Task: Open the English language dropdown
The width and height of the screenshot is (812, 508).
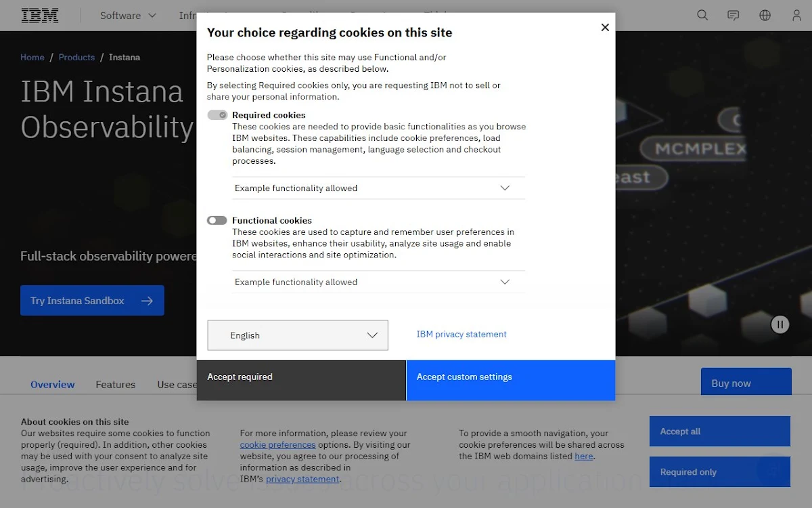Action: 298,335
